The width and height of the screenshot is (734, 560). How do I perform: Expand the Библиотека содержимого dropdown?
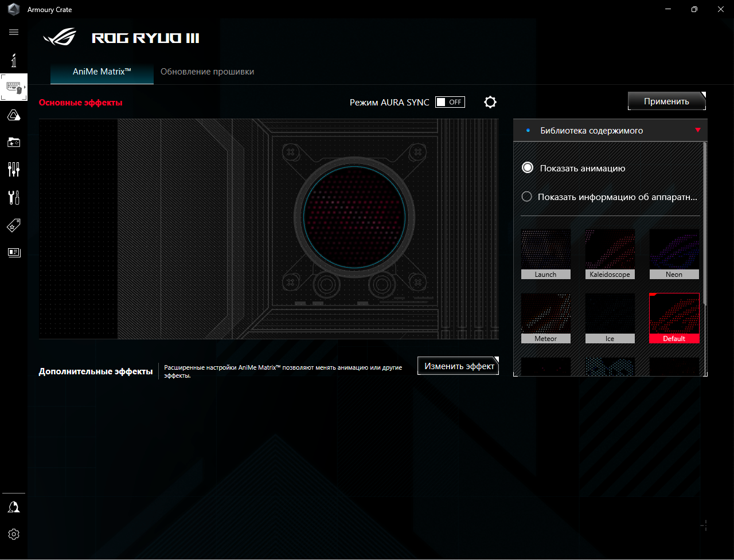point(610,130)
